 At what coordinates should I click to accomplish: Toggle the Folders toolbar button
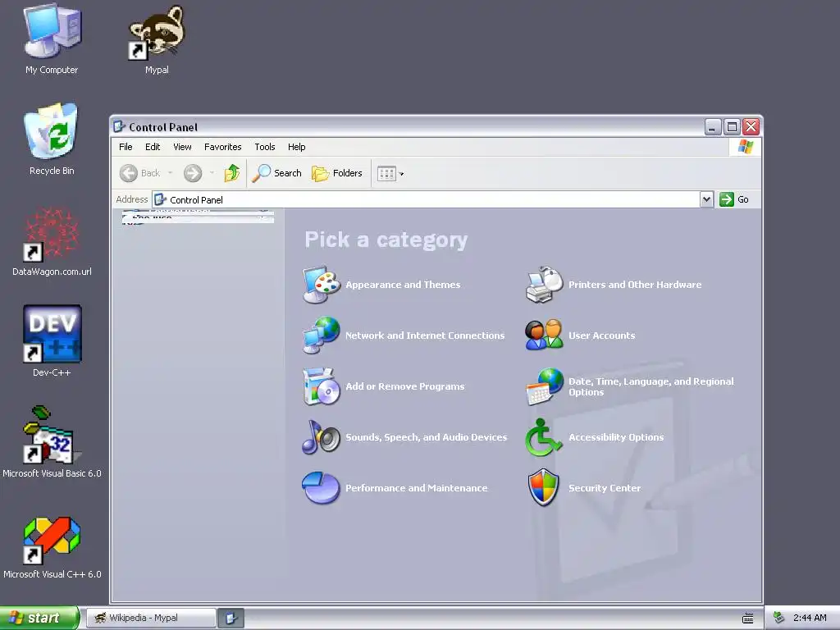337,173
